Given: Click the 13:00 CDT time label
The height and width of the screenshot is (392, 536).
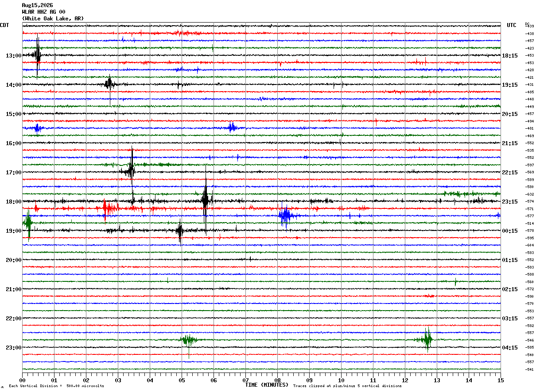Looking at the screenshot, I should point(13,56).
